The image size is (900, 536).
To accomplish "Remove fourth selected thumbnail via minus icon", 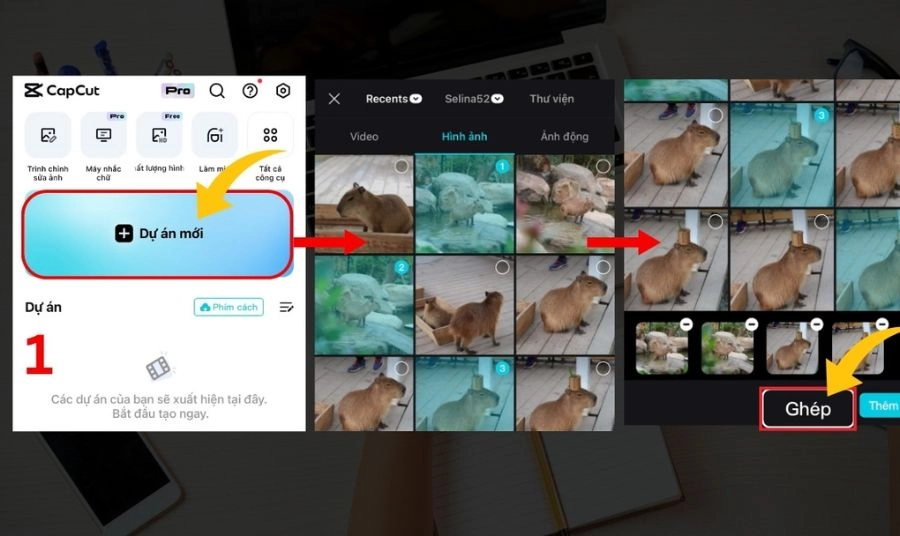I will click(882, 324).
